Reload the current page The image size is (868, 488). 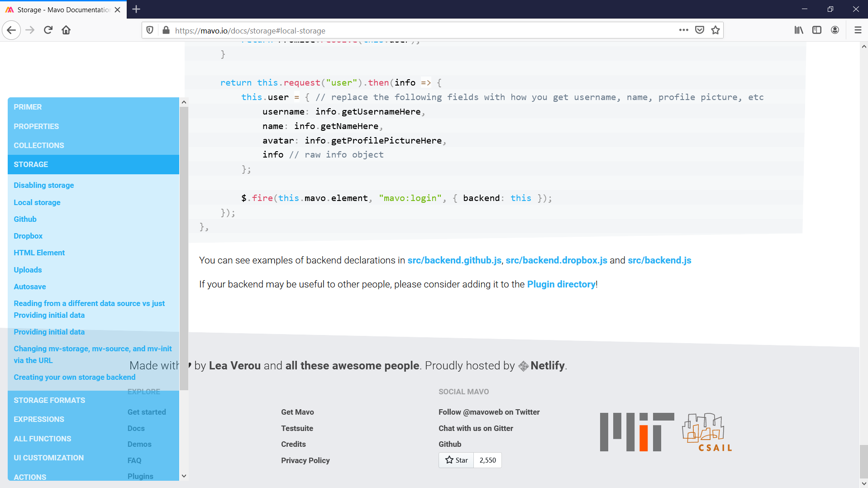tap(48, 30)
